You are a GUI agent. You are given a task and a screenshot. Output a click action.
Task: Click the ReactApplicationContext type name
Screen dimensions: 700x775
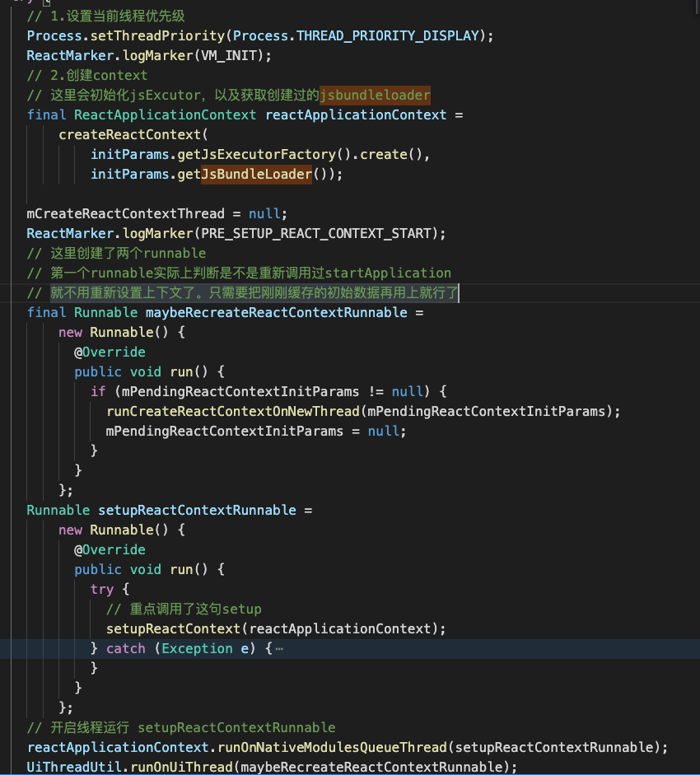[165, 114]
